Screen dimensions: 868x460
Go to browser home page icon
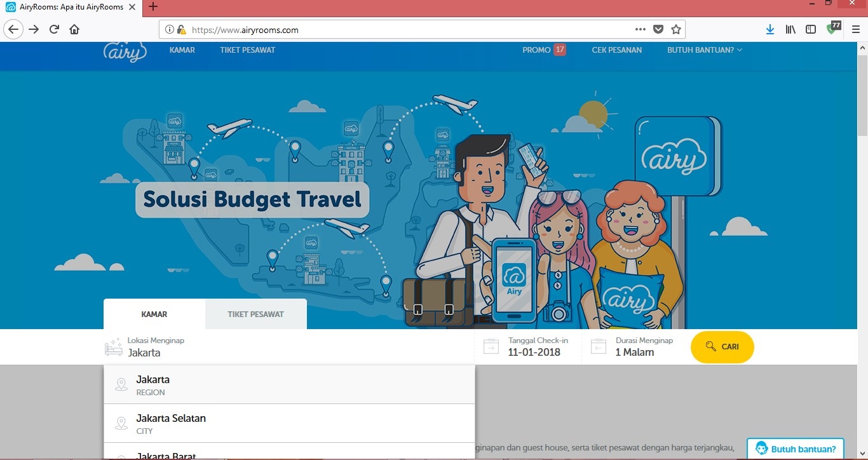coord(74,29)
